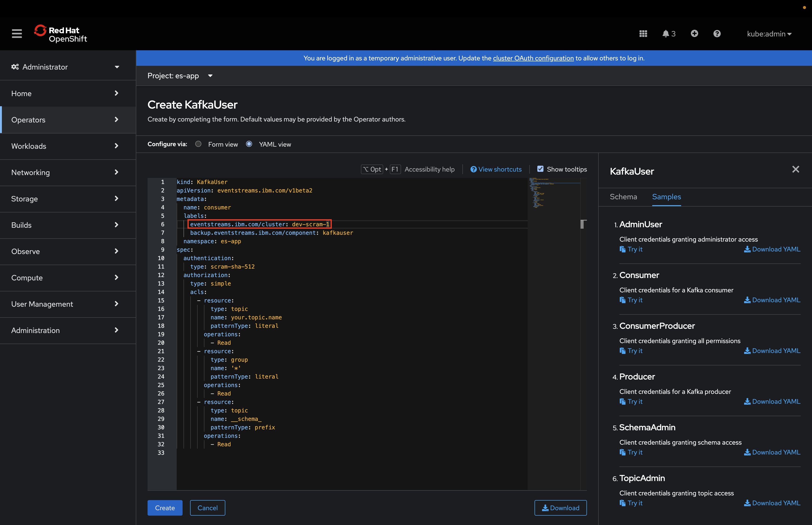Open the kube:admin user menu
This screenshot has width=812, height=525.
point(769,34)
